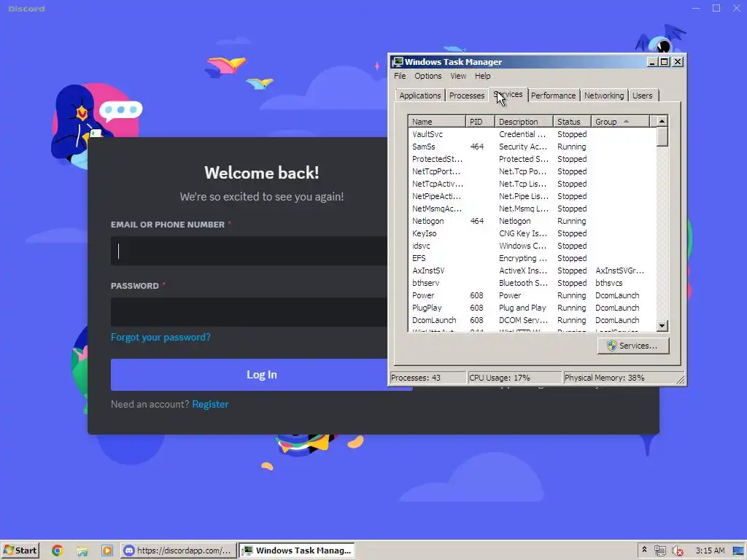The width and height of the screenshot is (747, 560).
Task: Open the File Explorer folder icon in taskbar
Action: [x=82, y=551]
